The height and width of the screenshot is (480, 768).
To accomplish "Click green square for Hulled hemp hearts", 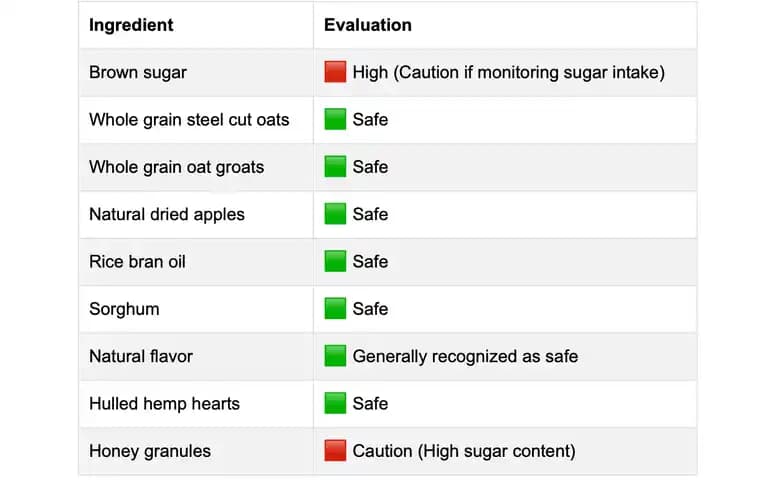I will coord(335,403).
